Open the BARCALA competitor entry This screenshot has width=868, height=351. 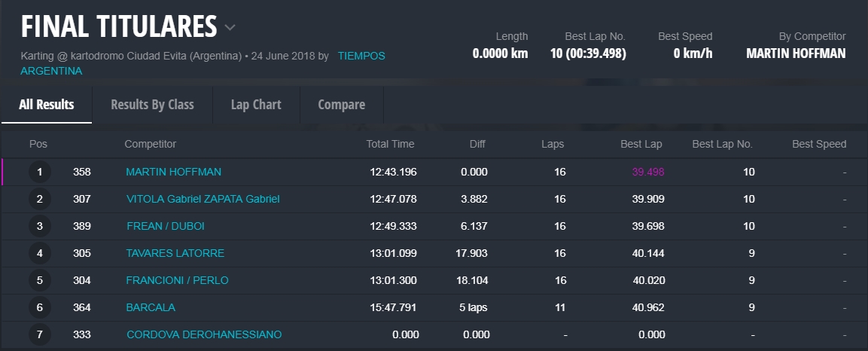(151, 307)
